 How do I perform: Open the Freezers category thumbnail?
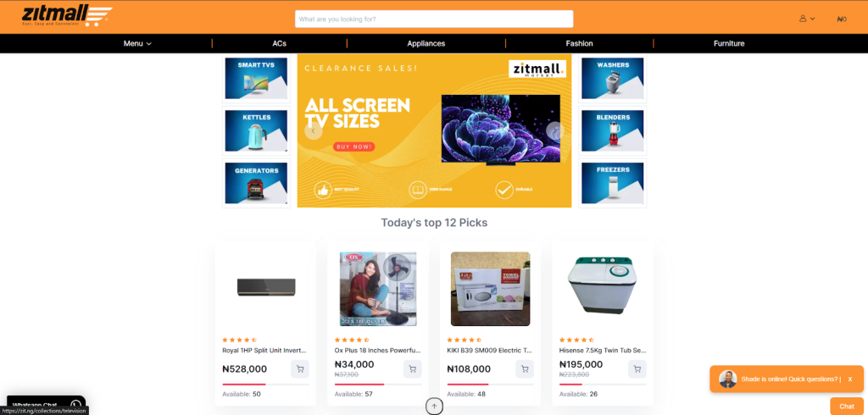[613, 183]
